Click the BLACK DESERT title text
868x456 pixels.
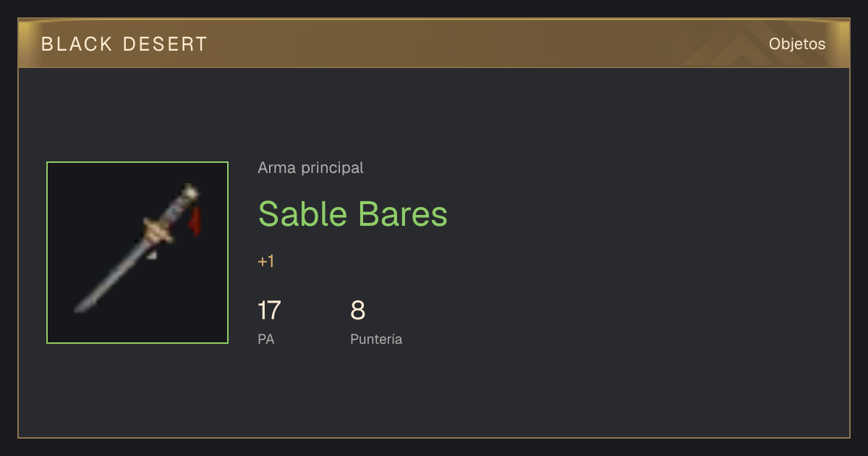pos(124,44)
